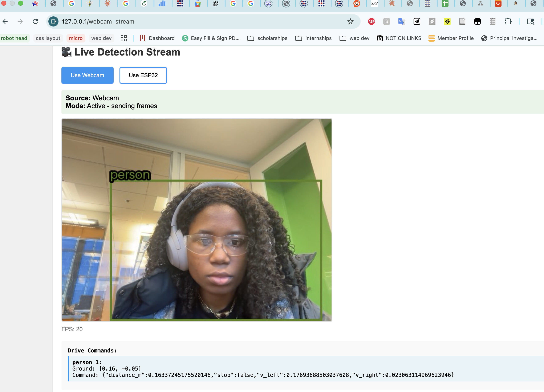The width and height of the screenshot is (544, 392).
Task: Reload the webcam stream page
Action: coord(35,22)
